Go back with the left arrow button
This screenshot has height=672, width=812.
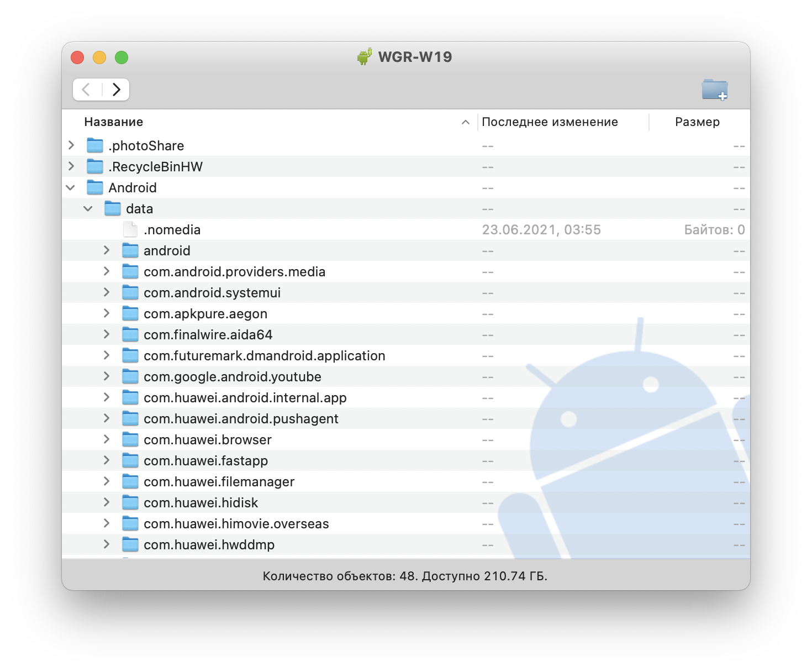pos(87,90)
